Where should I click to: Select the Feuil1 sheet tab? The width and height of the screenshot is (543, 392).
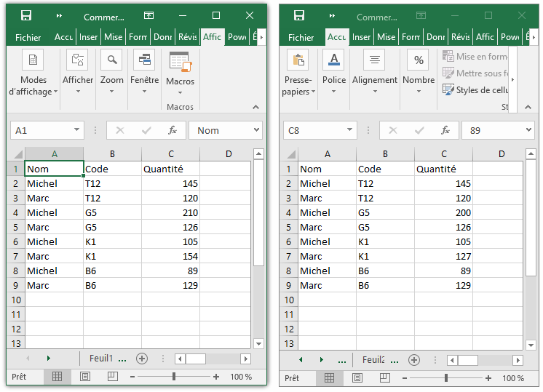pyautogui.click(x=101, y=359)
